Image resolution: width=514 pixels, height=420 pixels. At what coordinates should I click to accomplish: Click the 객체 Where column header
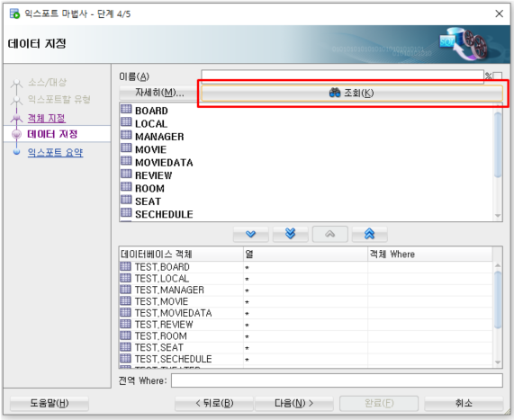(430, 254)
